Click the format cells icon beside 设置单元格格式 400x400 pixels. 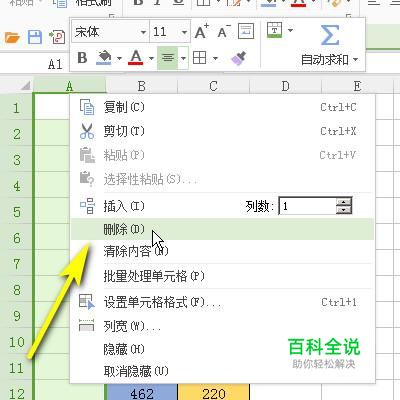87,301
